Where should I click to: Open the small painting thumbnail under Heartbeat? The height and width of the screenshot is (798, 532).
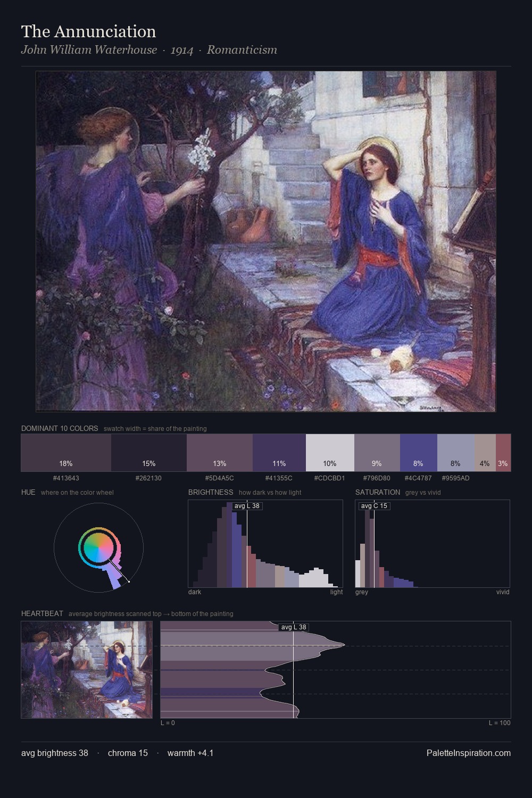pos(87,670)
